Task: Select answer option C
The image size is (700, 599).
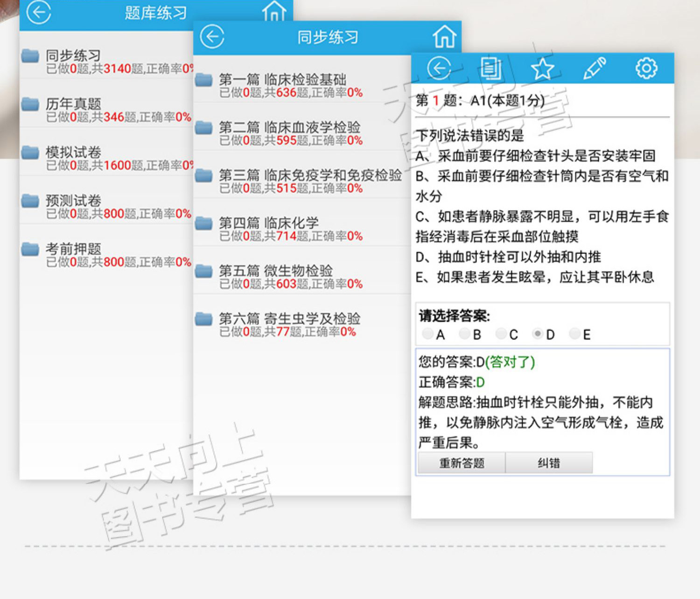Action: pos(507,334)
